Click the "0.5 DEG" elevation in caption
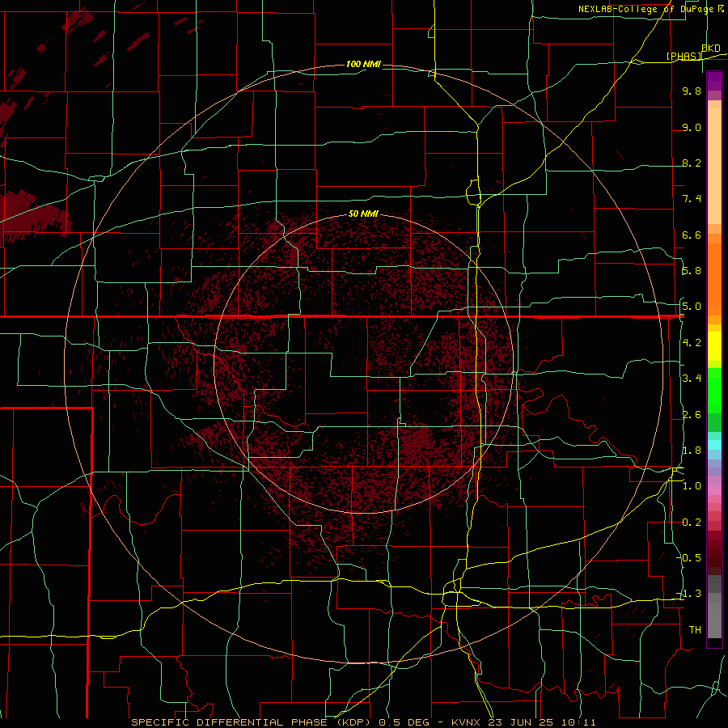This screenshot has height=728, width=728. coord(404,722)
